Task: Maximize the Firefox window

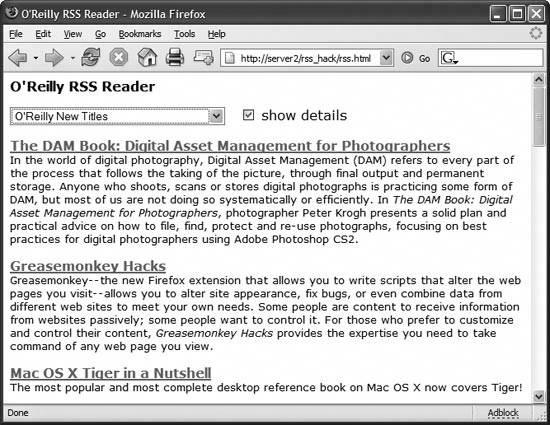Action: click(517, 14)
